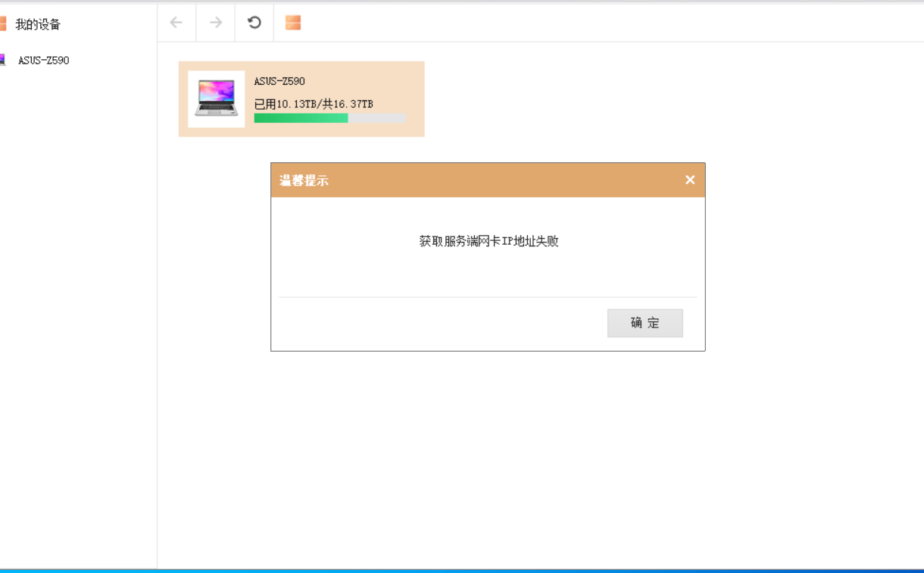This screenshot has width=924, height=573.
Task: Close the 温馨提示 dialog with X
Action: (690, 180)
